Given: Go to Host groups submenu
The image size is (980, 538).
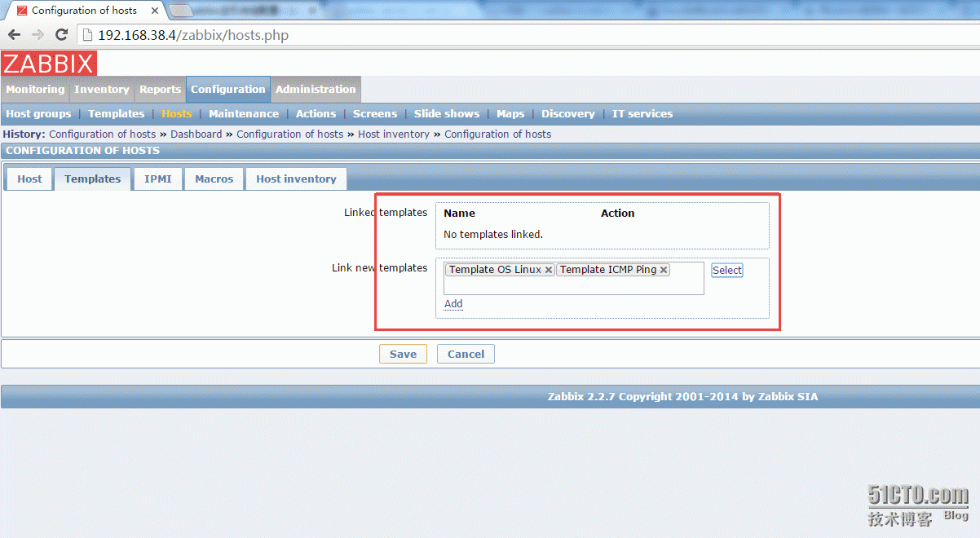Looking at the screenshot, I should 38,114.
